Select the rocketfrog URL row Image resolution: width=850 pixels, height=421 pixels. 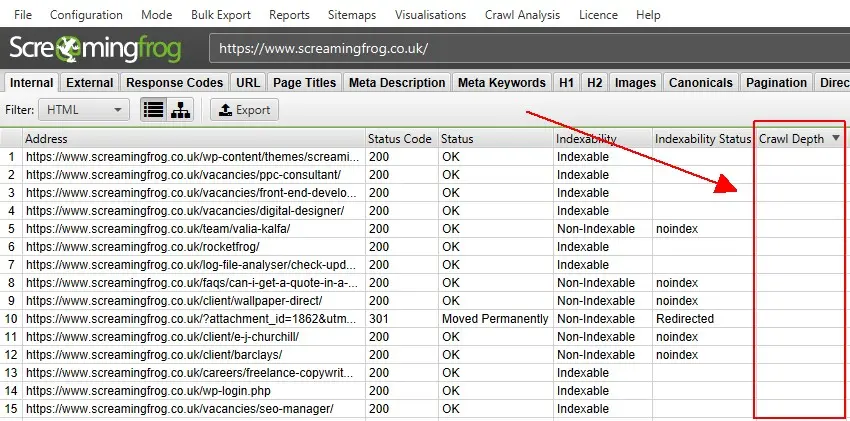pos(190,247)
